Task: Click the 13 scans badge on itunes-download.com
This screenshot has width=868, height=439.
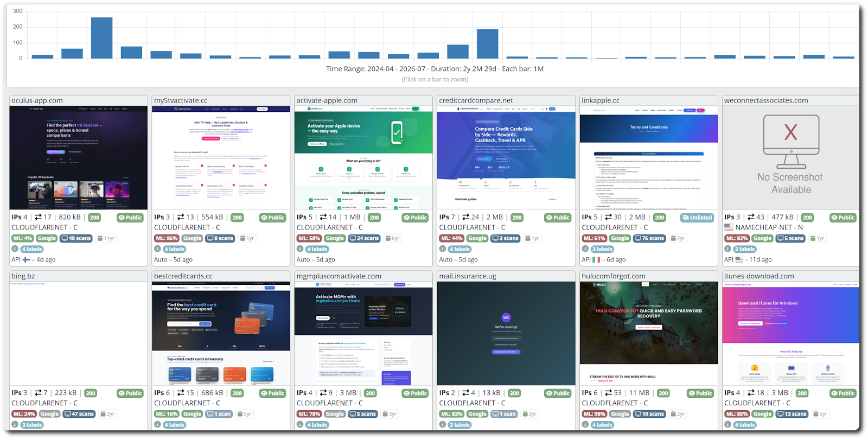Action: pyautogui.click(x=792, y=414)
